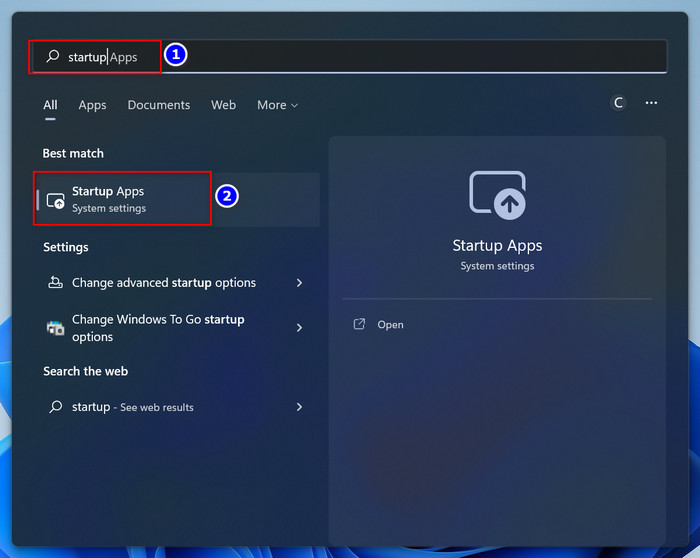700x558 pixels.
Task: Switch to the Web filter tab
Action: pos(224,105)
